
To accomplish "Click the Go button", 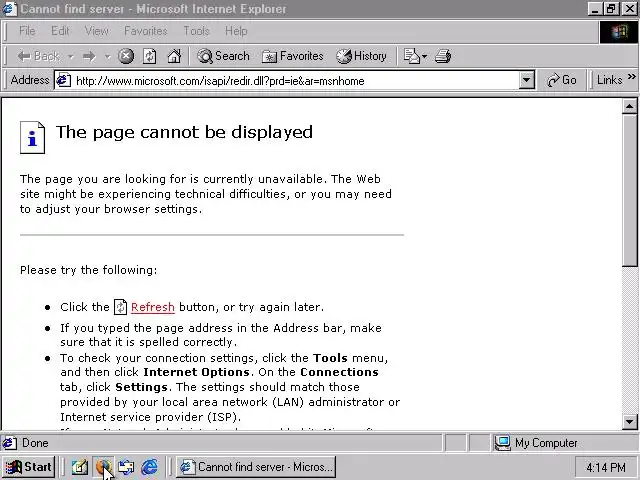I will (x=561, y=80).
